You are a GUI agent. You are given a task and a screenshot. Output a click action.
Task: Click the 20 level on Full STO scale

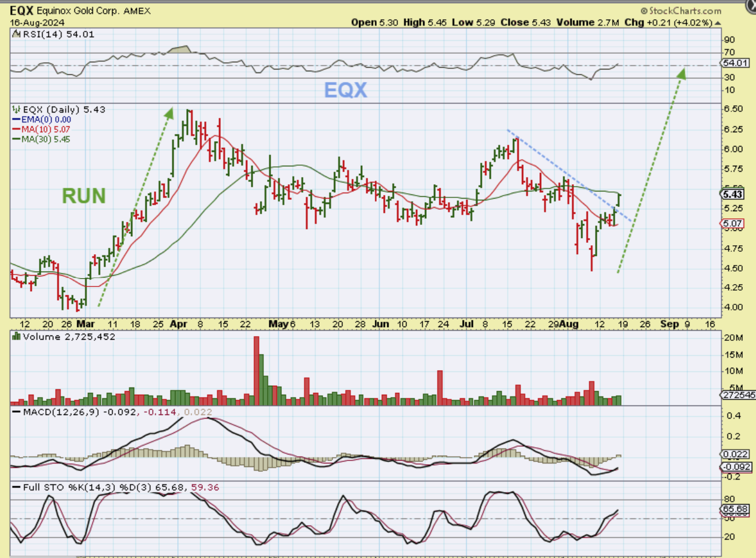(x=730, y=537)
